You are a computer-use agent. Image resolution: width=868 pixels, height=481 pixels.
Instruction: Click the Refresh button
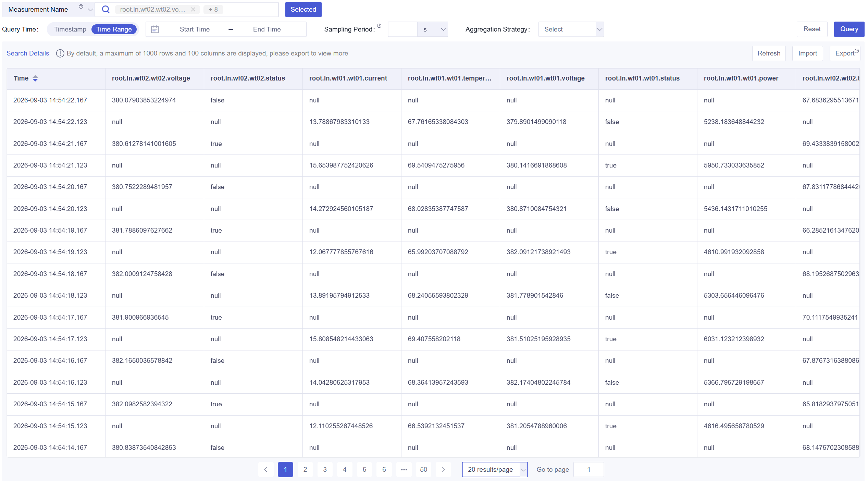click(x=769, y=53)
